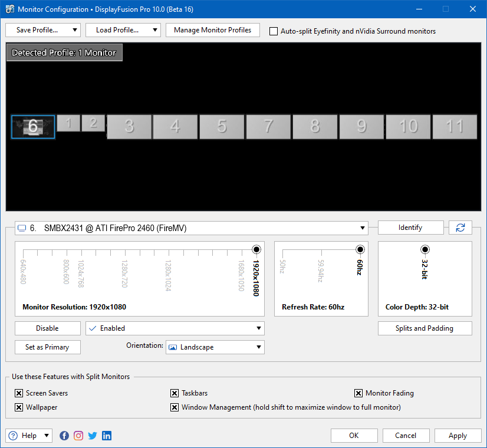This screenshot has width=487, height=448.
Task: Open the Save Profile dropdown arrow
Action: [x=74, y=30]
